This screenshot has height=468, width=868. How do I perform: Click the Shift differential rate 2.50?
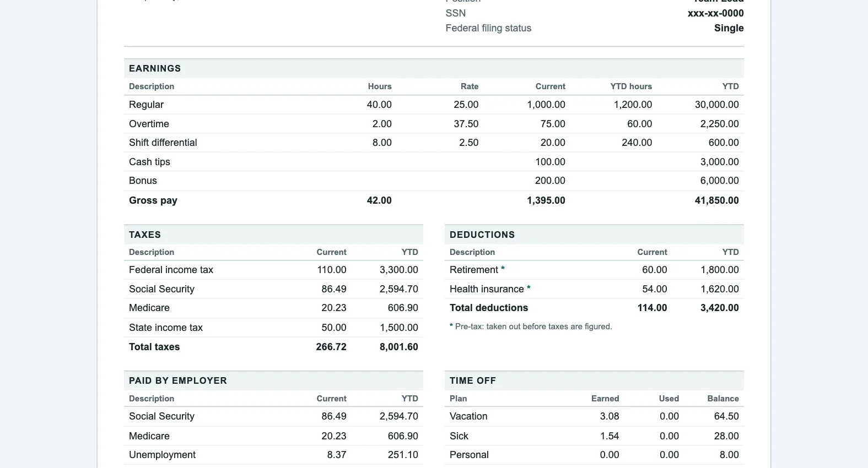coord(469,143)
